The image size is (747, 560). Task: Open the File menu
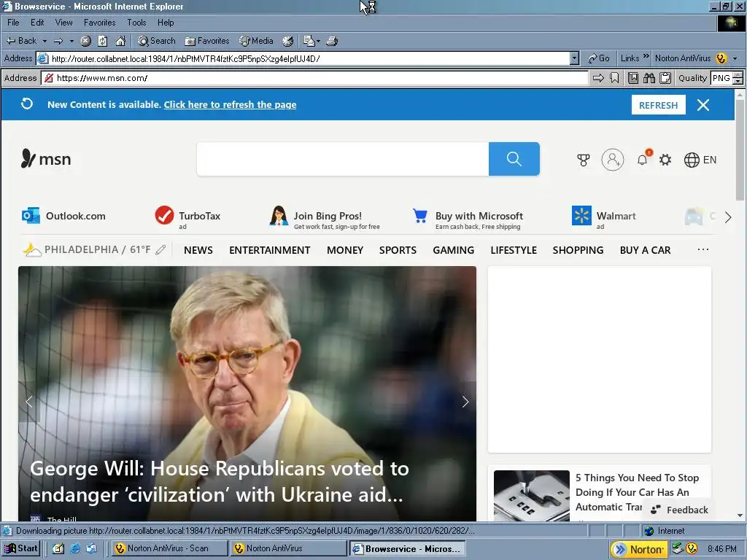pos(13,23)
